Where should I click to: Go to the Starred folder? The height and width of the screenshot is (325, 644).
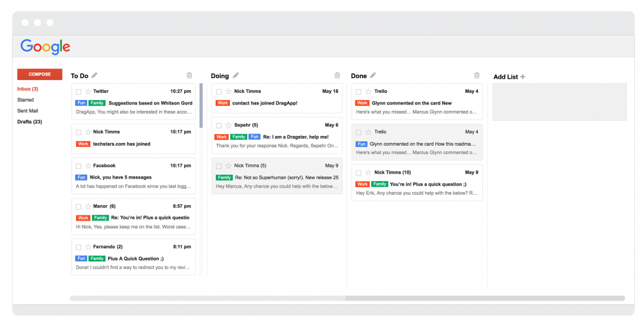pyautogui.click(x=26, y=100)
